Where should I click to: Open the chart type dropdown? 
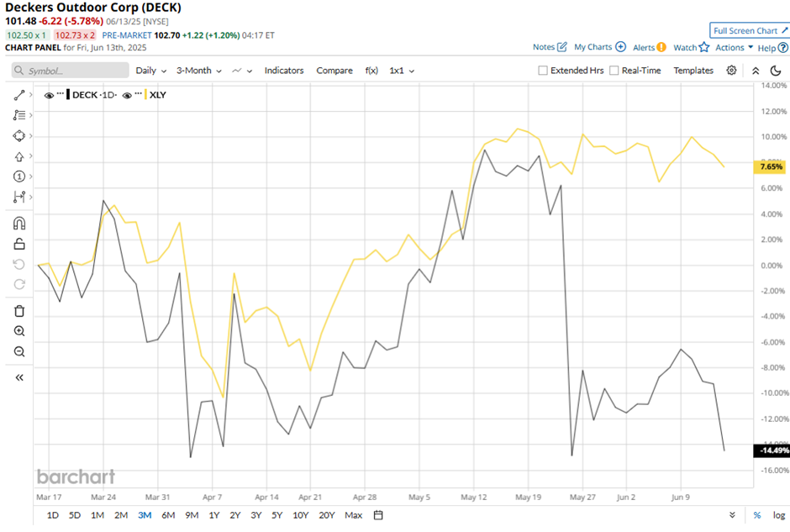pos(242,71)
